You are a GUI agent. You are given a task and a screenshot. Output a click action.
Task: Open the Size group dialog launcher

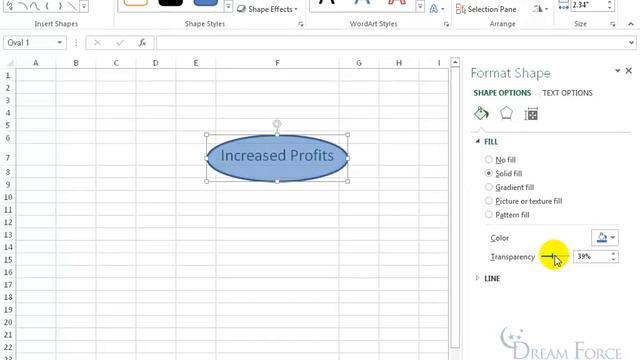613,24
